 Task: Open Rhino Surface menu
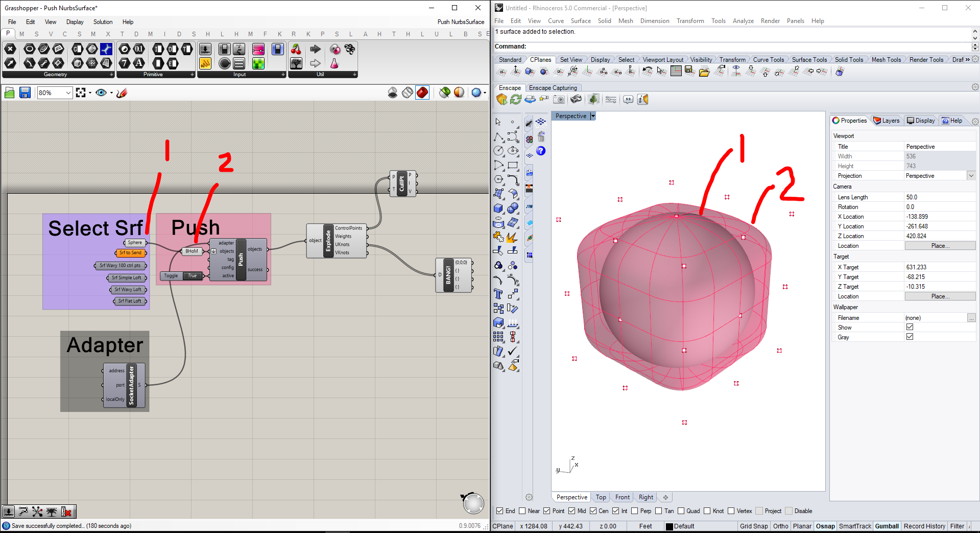(581, 21)
